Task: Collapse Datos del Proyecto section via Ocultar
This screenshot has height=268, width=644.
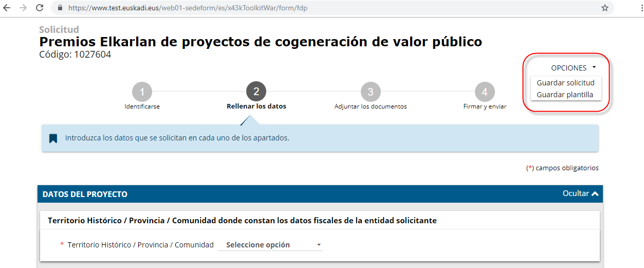Action: click(581, 194)
